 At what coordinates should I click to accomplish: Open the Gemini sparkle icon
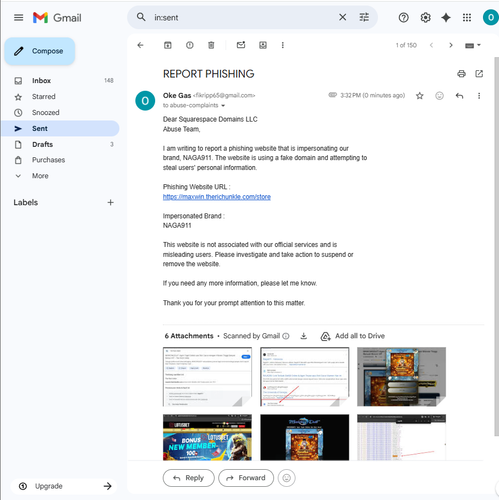click(x=446, y=17)
